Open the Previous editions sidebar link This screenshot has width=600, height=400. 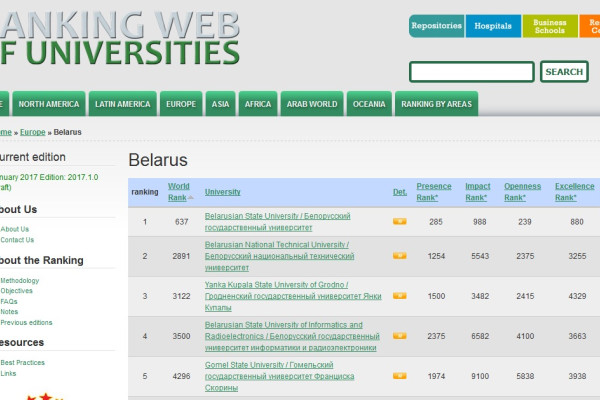point(26,322)
